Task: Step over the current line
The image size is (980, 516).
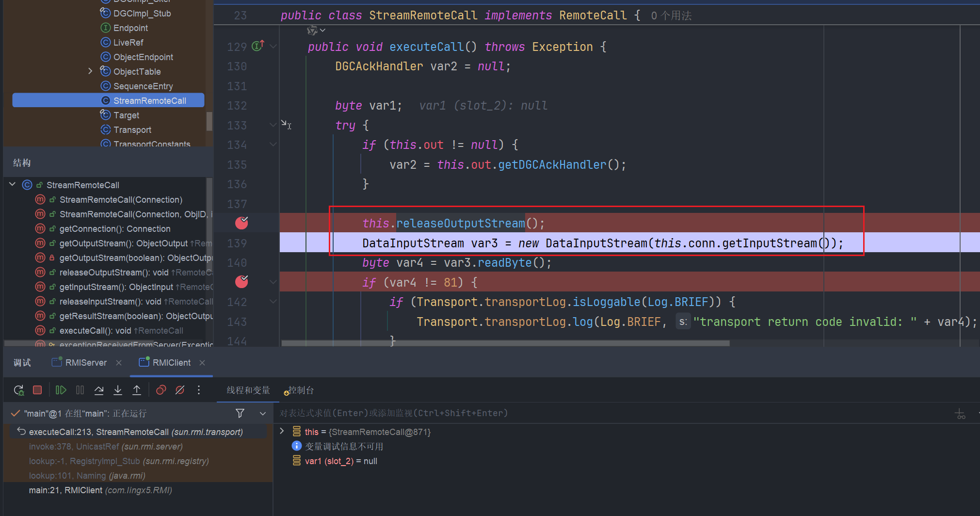Action: pyautogui.click(x=99, y=390)
